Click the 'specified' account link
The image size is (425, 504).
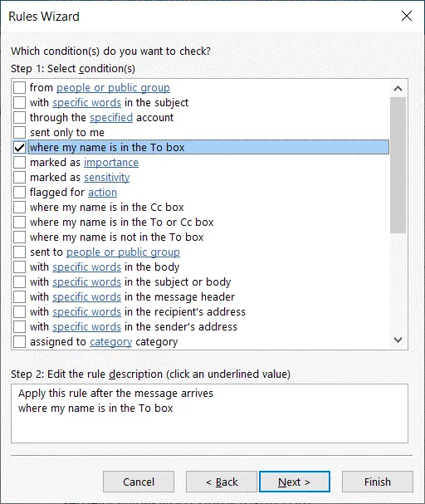111,117
